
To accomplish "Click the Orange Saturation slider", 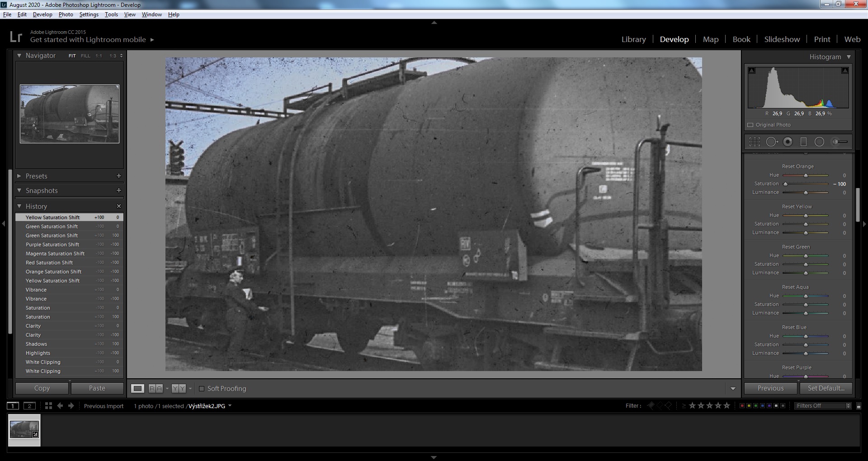I will coord(806,184).
